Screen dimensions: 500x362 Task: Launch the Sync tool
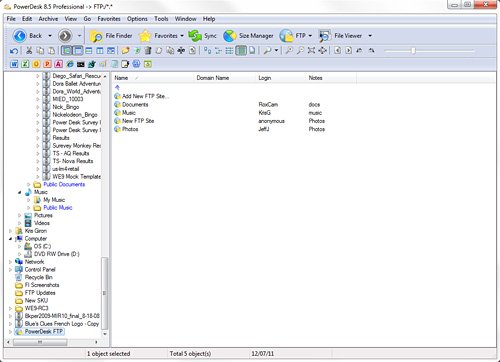(x=202, y=36)
